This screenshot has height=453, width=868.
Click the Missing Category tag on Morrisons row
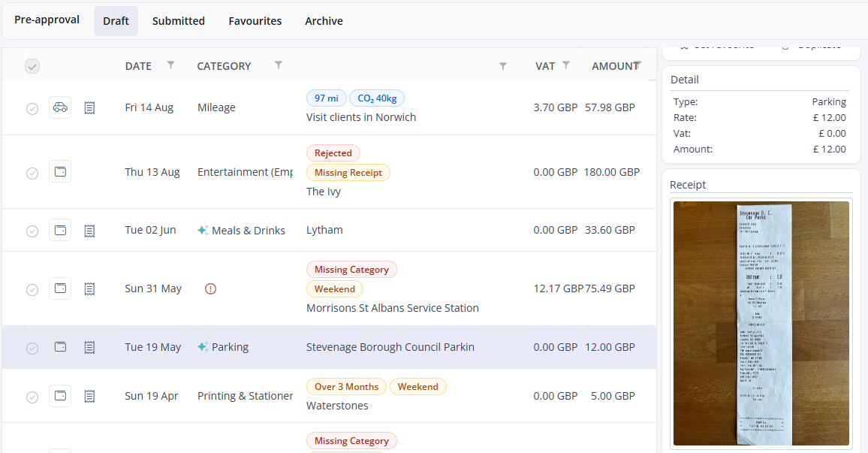[351, 269]
